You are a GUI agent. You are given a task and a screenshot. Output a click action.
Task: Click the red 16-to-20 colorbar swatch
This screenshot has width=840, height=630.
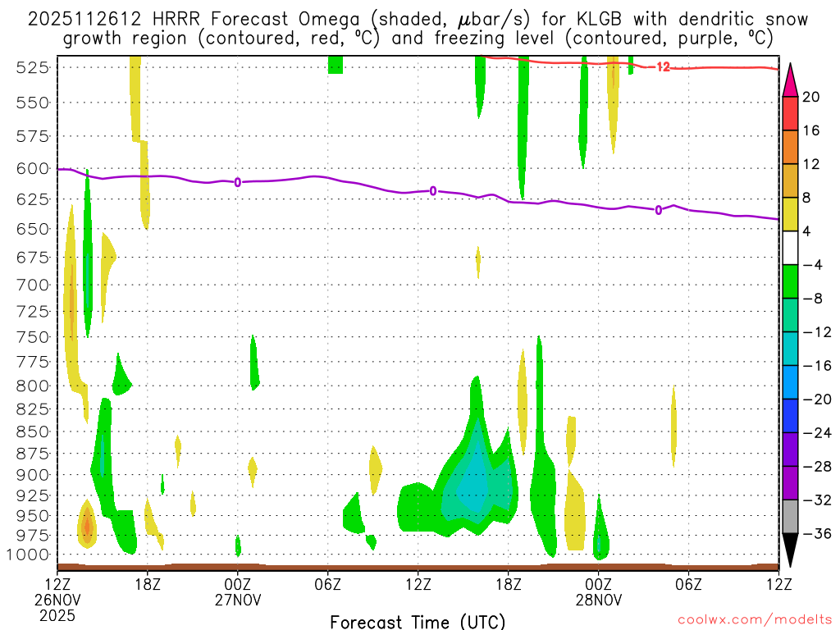[790, 113]
